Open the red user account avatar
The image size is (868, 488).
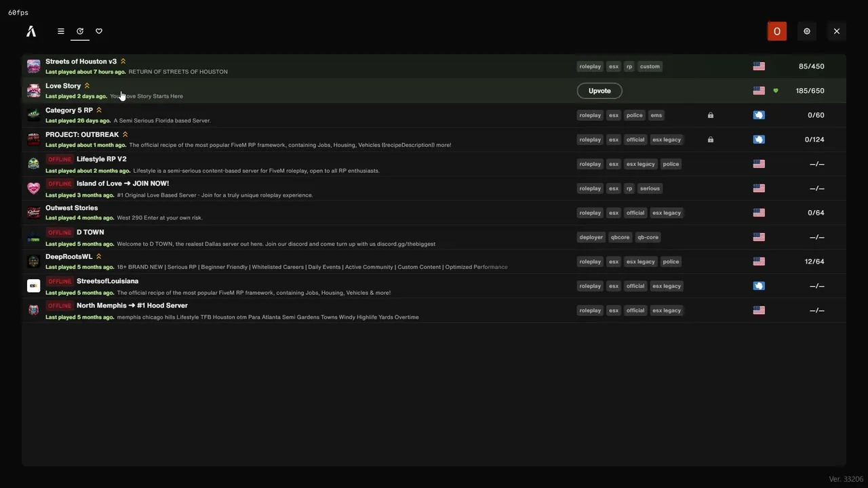click(777, 31)
